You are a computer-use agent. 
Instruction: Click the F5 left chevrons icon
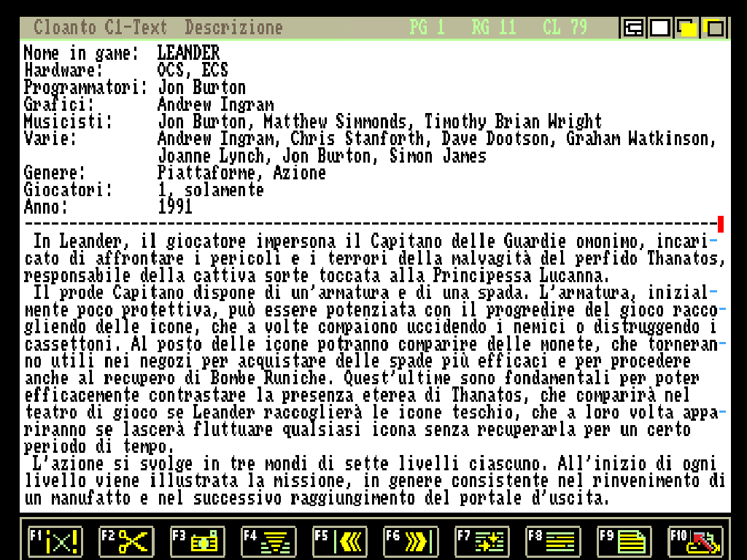click(x=339, y=542)
